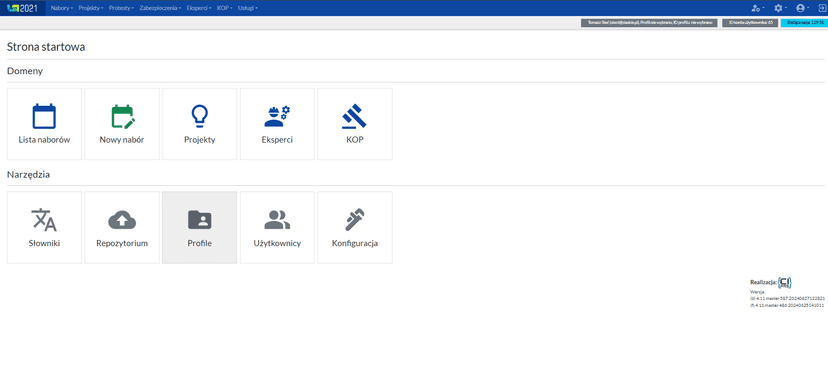Expand the Protesty menu
The image size is (828, 387).
121,8
